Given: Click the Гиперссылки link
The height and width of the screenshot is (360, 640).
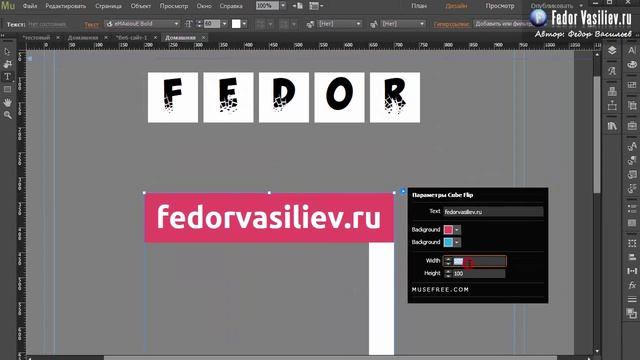Looking at the screenshot, I should [x=452, y=24].
